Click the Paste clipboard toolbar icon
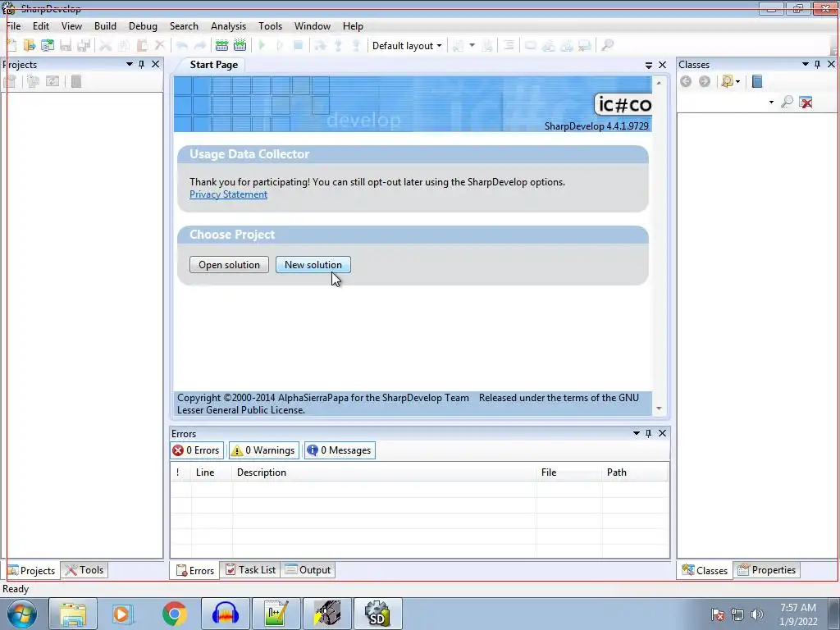This screenshot has height=630, width=840. [x=142, y=46]
